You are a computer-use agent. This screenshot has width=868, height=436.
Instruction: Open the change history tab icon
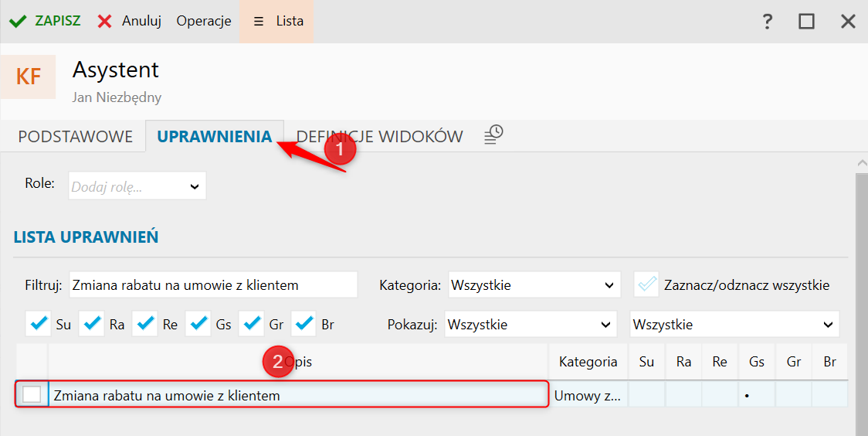coord(493,135)
